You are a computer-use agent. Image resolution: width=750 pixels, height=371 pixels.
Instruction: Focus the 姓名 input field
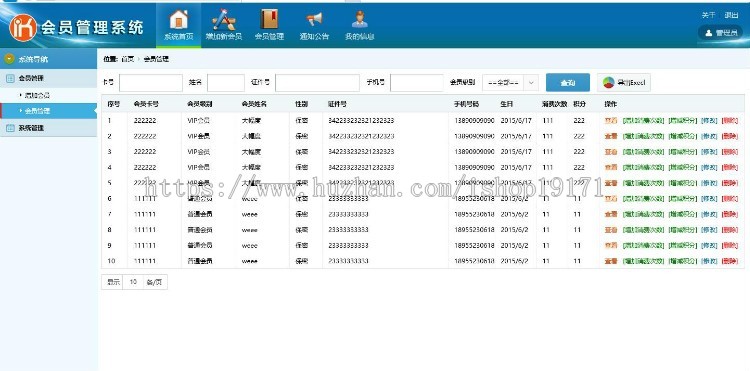click(226, 83)
